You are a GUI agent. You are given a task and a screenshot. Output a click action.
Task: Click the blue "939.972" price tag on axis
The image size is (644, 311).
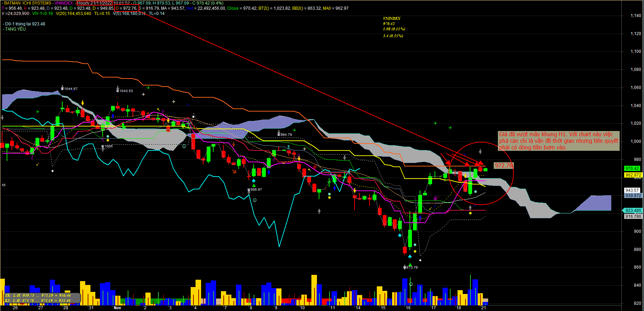point(633,196)
